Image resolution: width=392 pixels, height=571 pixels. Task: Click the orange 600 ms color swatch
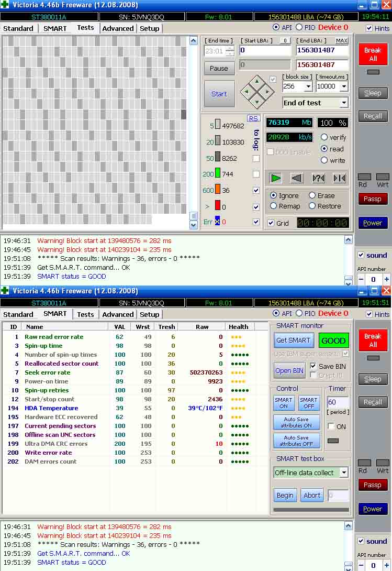[218, 189]
